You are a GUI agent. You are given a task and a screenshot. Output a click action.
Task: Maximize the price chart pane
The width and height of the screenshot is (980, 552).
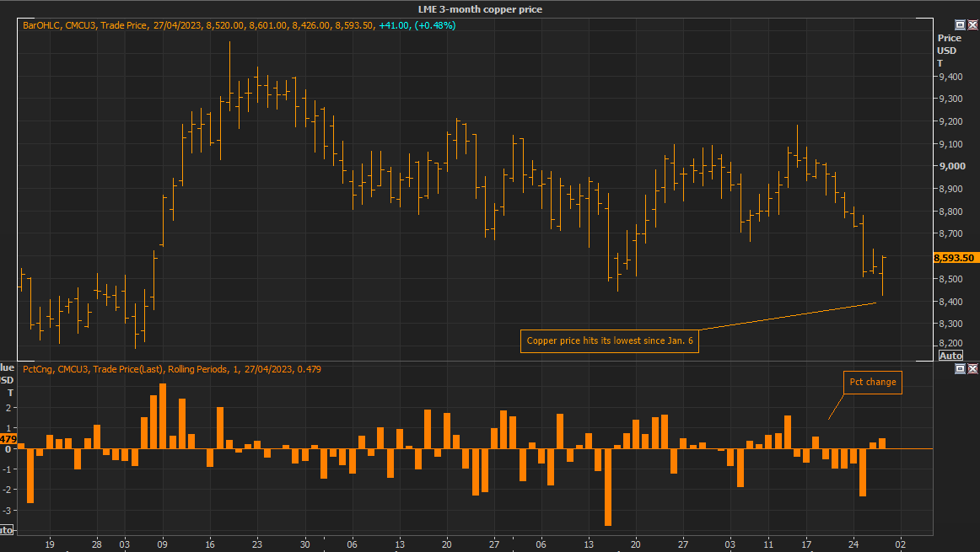960,25
